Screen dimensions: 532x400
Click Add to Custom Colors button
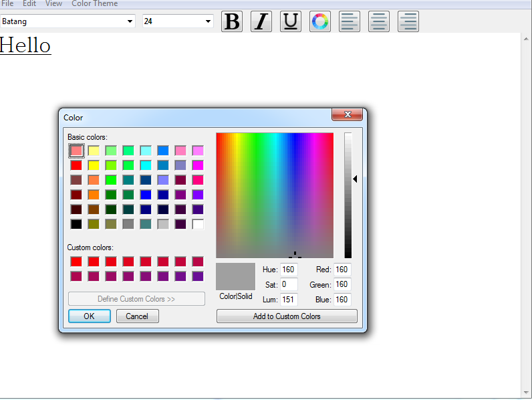[x=287, y=316]
